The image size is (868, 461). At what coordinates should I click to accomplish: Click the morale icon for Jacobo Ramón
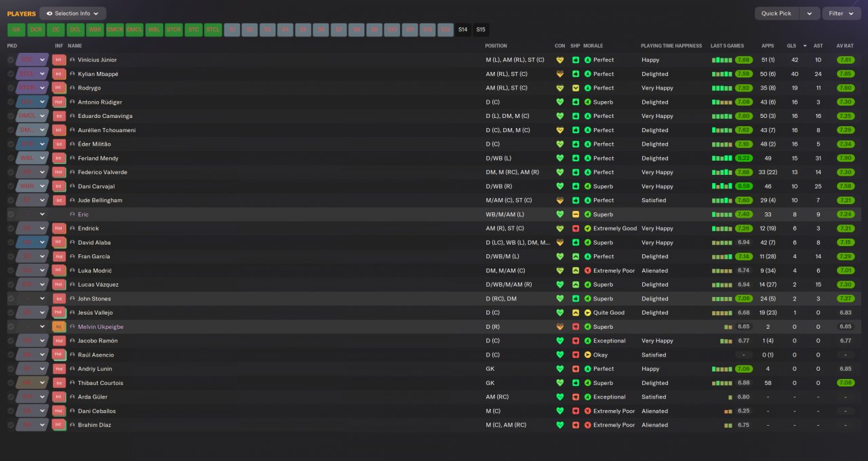pyautogui.click(x=587, y=341)
